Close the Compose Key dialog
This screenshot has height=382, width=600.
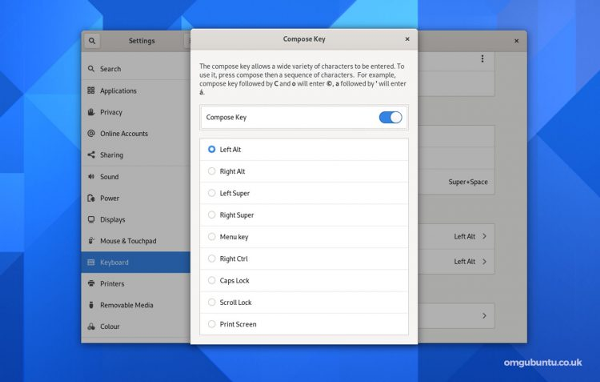tap(407, 39)
